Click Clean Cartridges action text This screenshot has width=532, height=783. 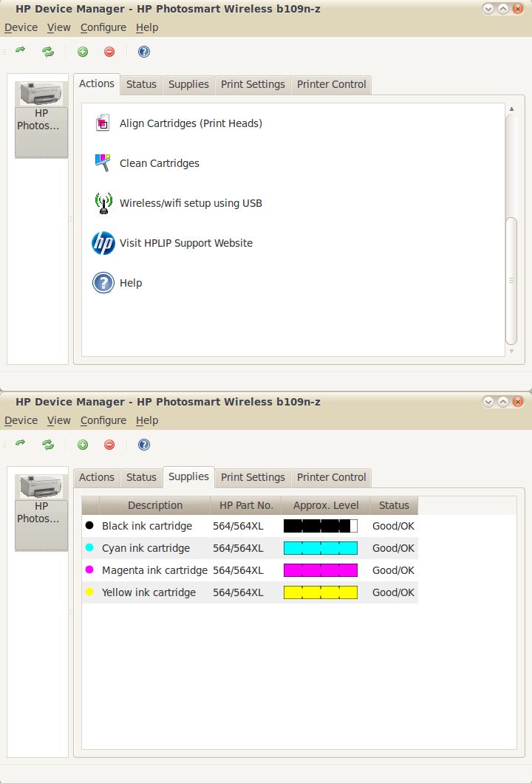pyautogui.click(x=160, y=163)
